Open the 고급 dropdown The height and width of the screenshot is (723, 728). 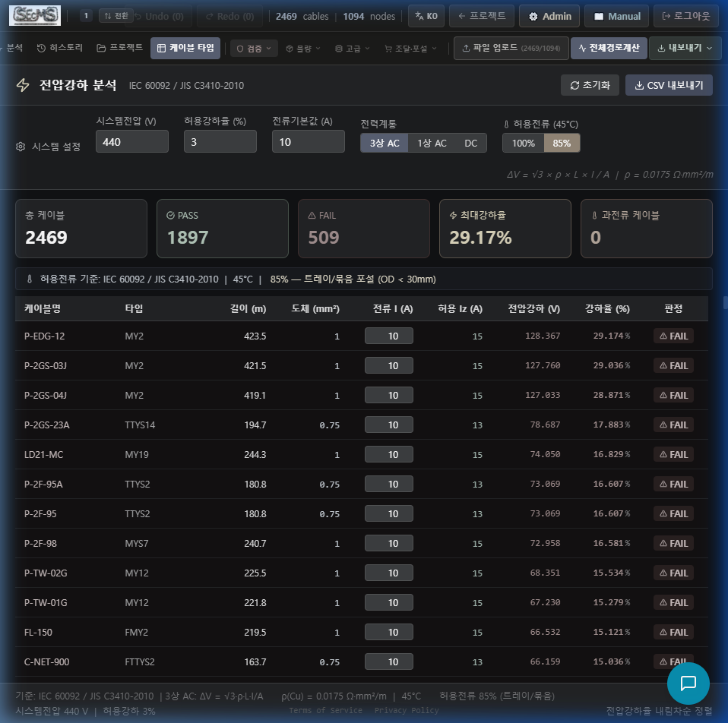353,49
